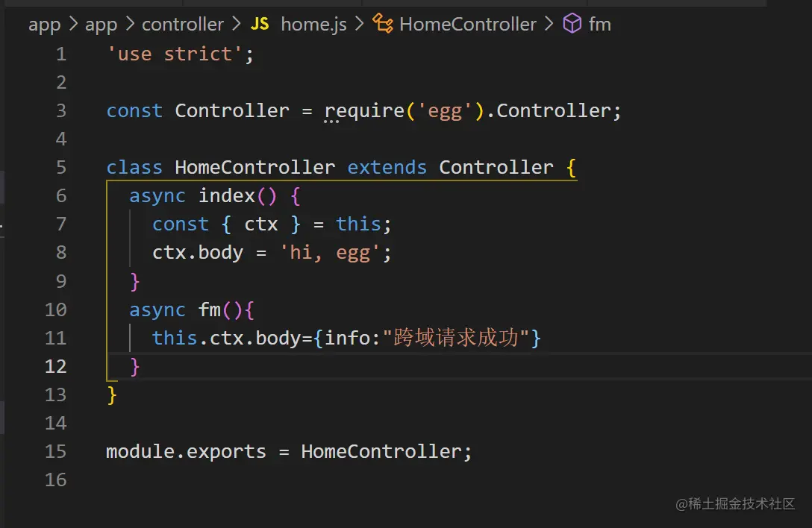Image resolution: width=812 pixels, height=528 pixels.
Task: Click the fm method cube icon
Action: tap(572, 24)
